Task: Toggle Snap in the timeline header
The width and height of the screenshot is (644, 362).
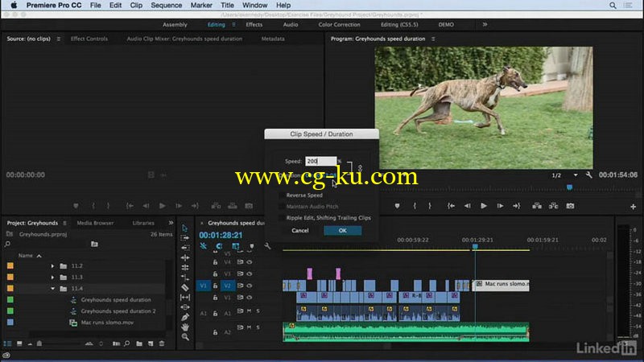Action: click(x=219, y=246)
